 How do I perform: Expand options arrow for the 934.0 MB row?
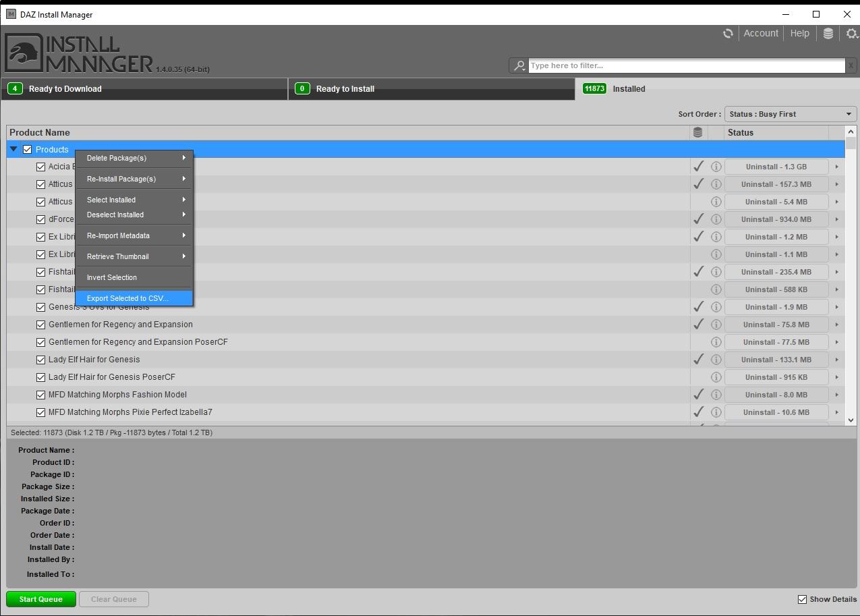click(x=837, y=219)
